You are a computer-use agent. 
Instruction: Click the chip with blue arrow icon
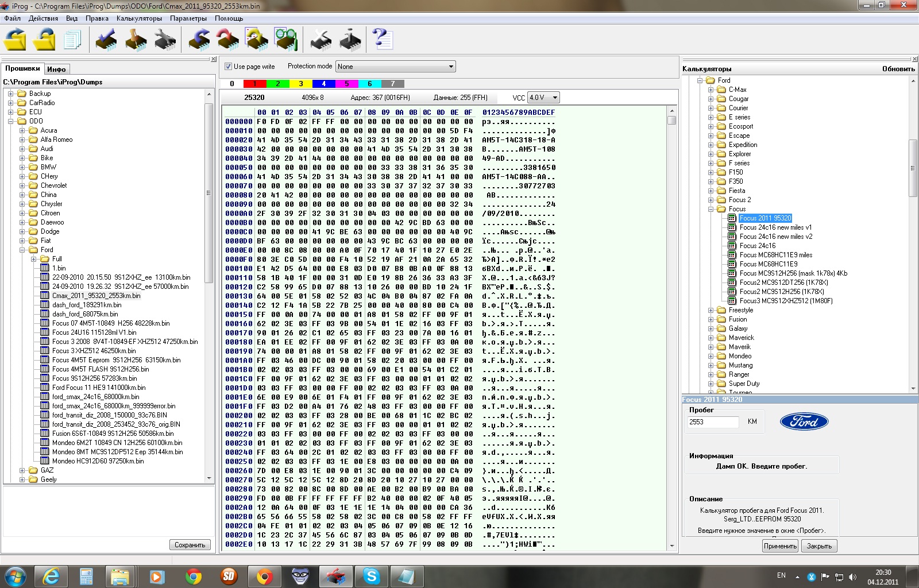(199, 40)
